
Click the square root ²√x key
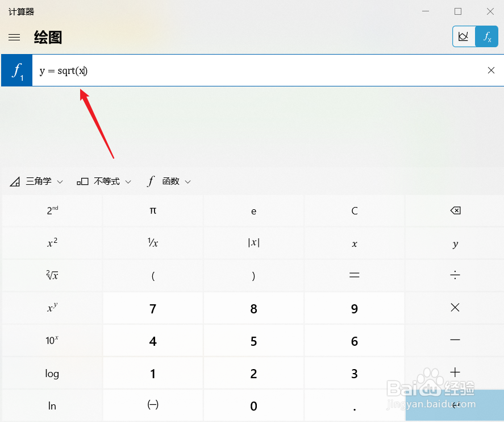[51, 275]
